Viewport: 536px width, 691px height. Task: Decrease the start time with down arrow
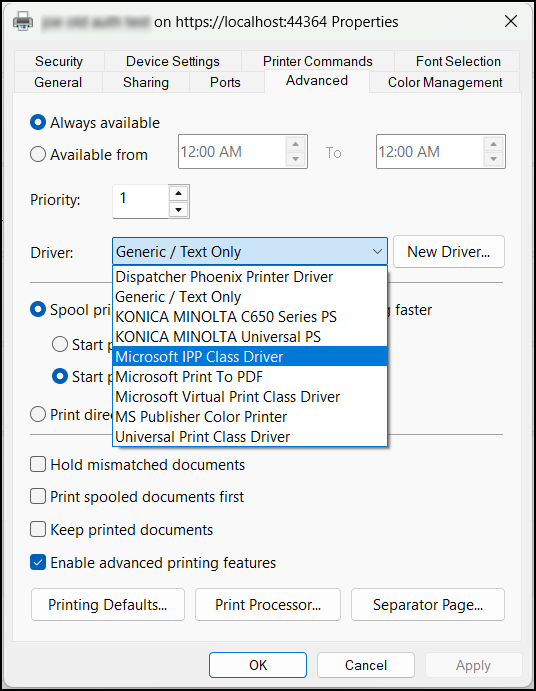[296, 159]
